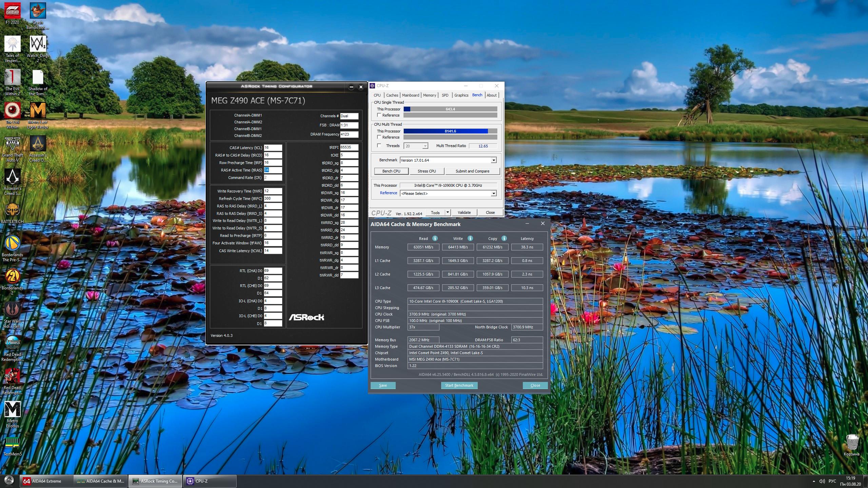Expand the Reference processor dropdown
The width and height of the screenshot is (868, 488).
tap(494, 194)
